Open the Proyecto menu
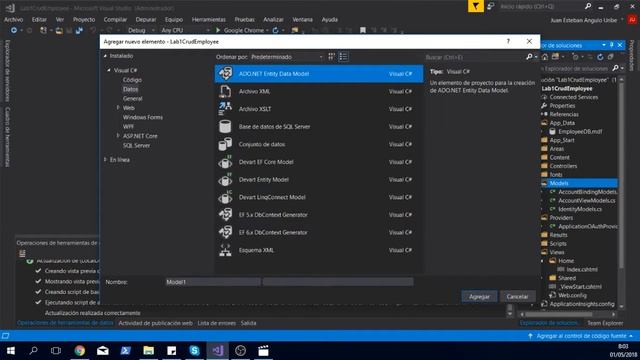Viewport: 640px width, 360px height. [x=84, y=20]
